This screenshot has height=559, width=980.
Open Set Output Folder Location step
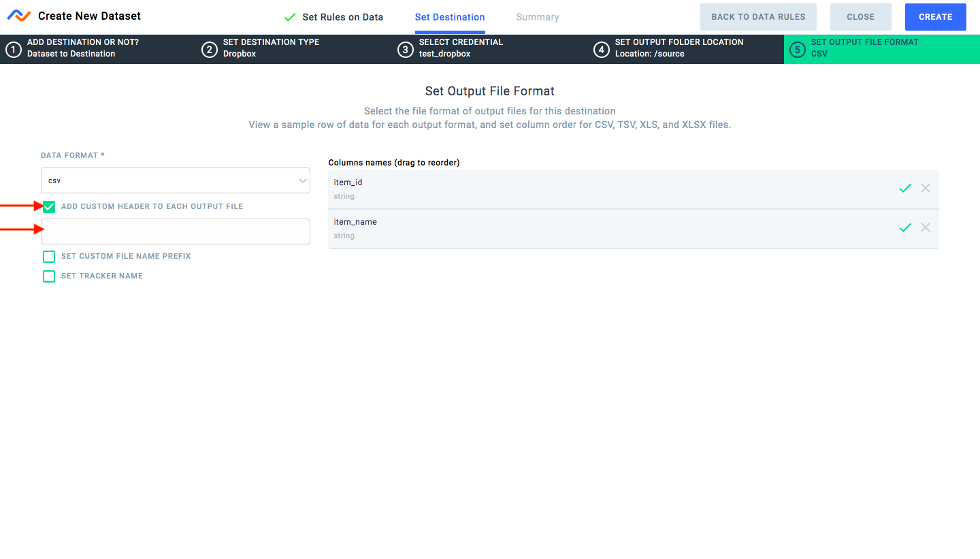click(x=686, y=49)
